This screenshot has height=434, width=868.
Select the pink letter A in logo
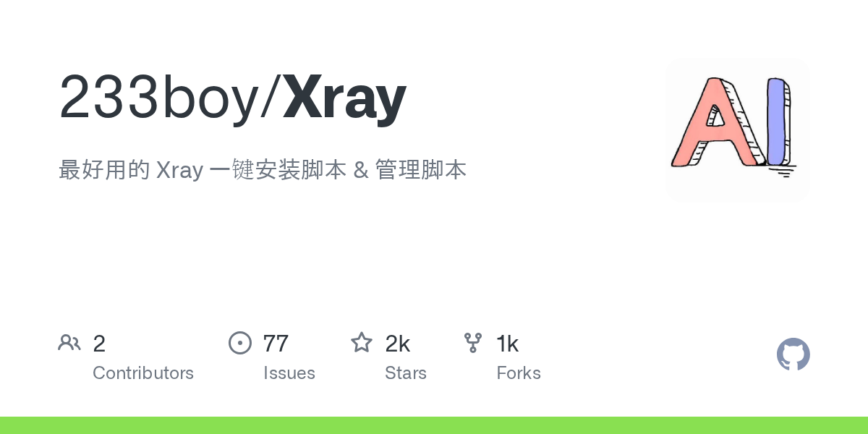[716, 122]
